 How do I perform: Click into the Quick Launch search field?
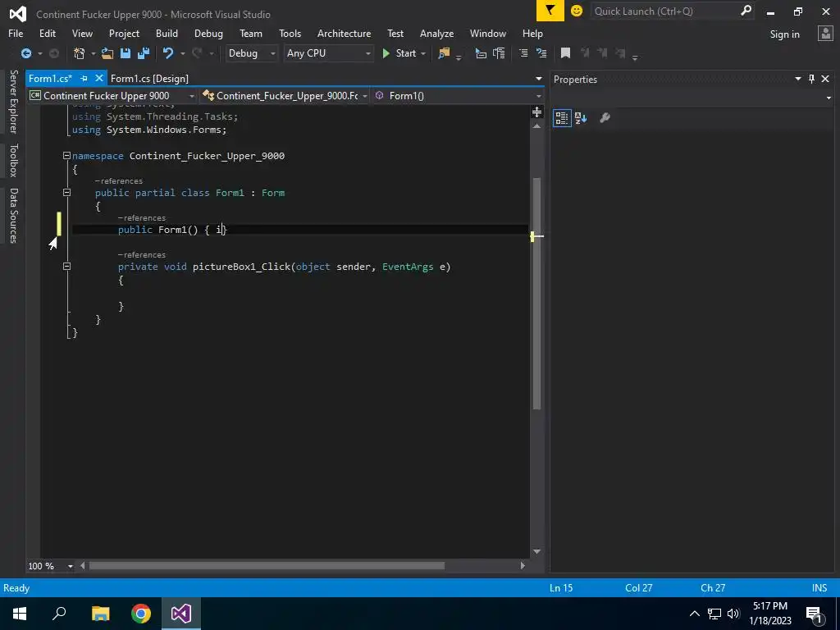[664, 11]
